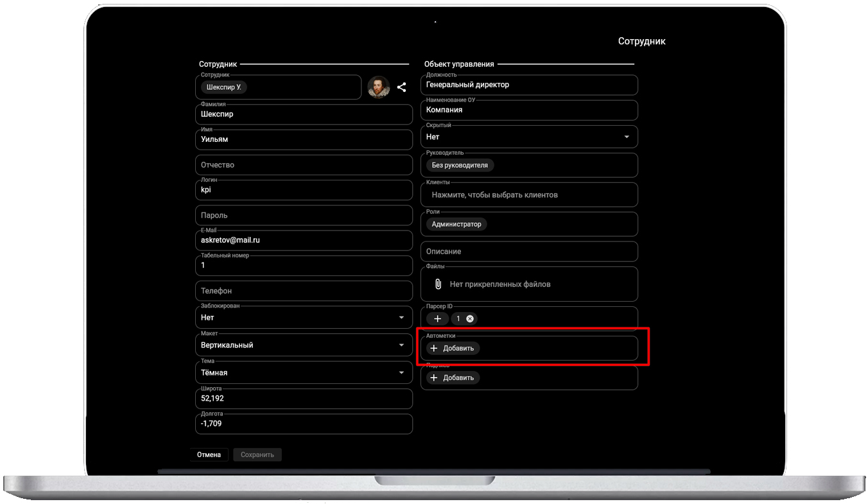Click the Шекспир У. chip in Сотрудник field

tap(224, 87)
